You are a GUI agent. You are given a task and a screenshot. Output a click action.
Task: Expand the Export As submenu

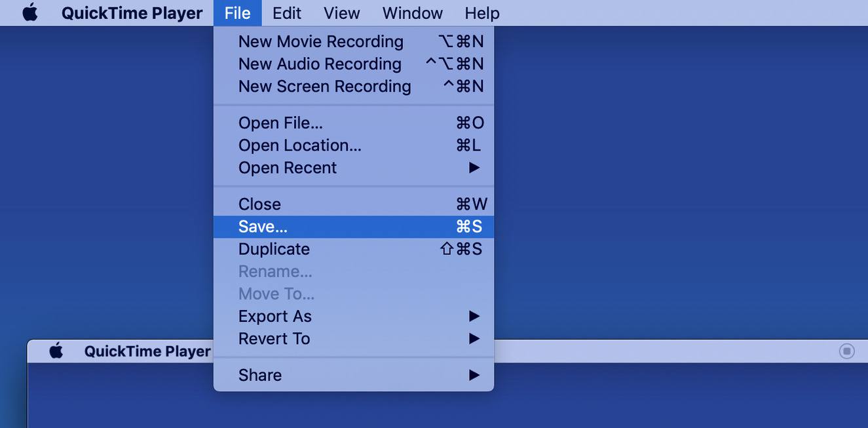[354, 316]
